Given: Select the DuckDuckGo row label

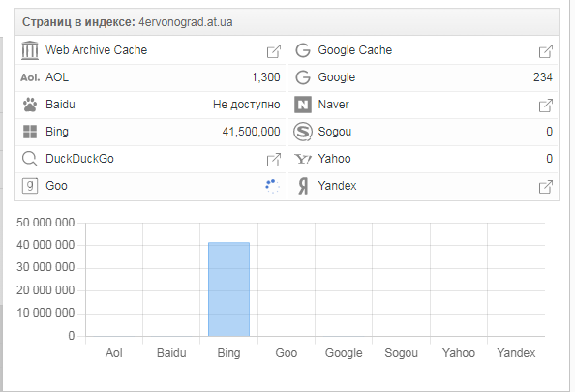Looking at the screenshot, I should [x=79, y=159].
